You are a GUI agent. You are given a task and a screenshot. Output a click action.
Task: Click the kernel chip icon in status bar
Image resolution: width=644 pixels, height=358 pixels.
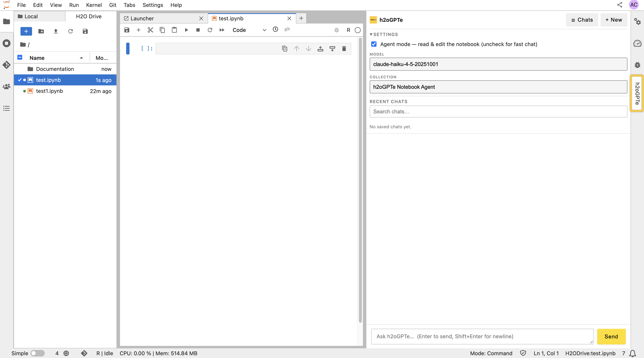(66, 353)
